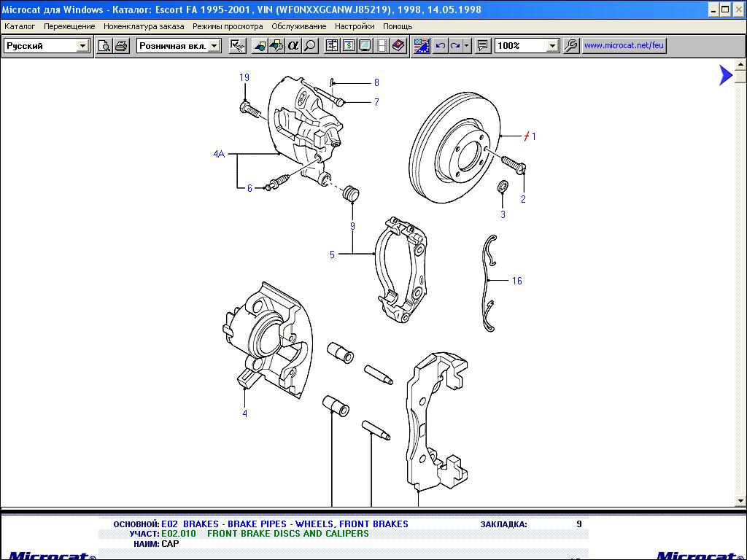The height and width of the screenshot is (560, 747).
Task: Open the www.microcat.net/feu link
Action: (x=624, y=46)
